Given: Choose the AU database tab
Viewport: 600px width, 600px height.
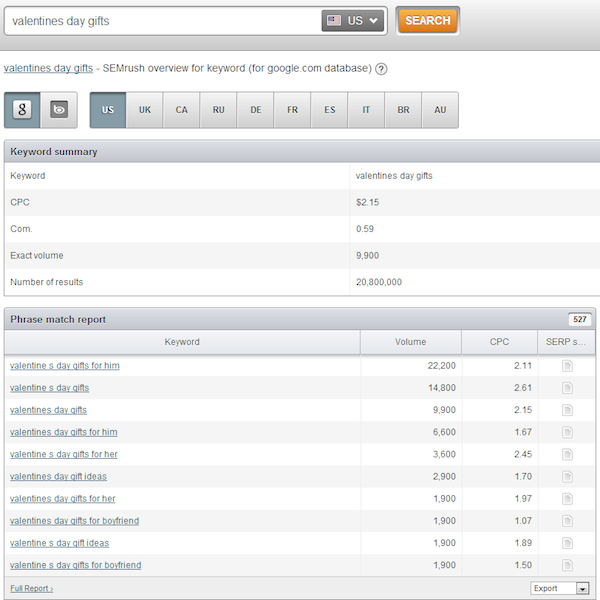Looking at the screenshot, I should [440, 110].
